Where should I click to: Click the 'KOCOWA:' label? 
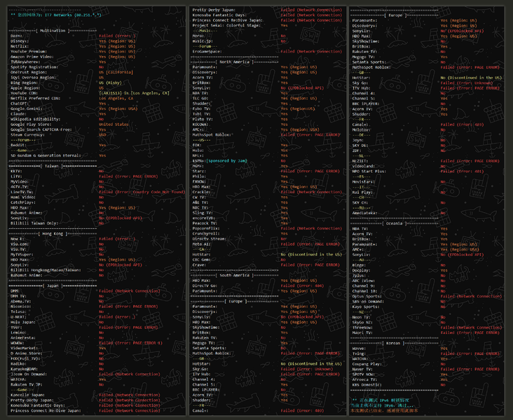pyautogui.click(x=200, y=125)
